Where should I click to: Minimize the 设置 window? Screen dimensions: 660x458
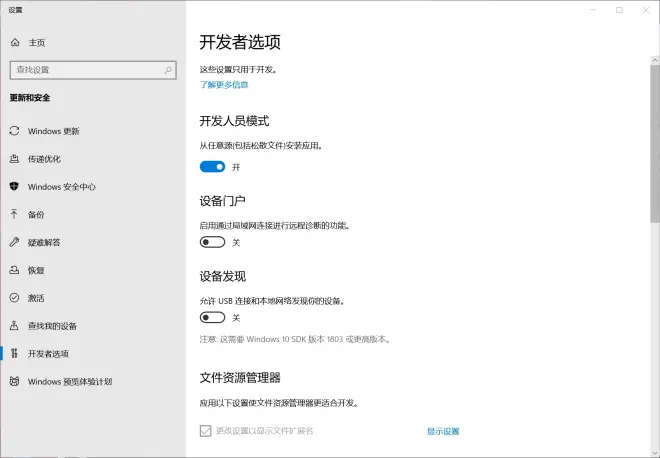coord(593,10)
